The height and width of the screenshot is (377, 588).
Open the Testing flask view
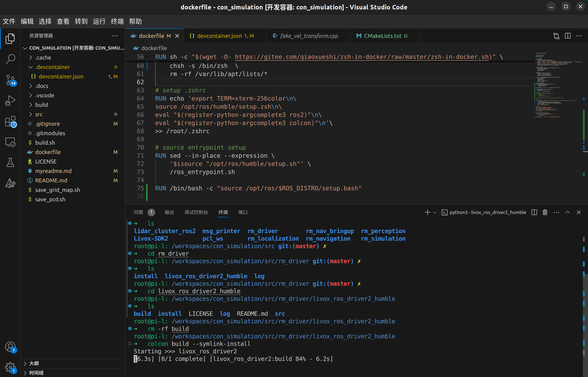pos(10,162)
